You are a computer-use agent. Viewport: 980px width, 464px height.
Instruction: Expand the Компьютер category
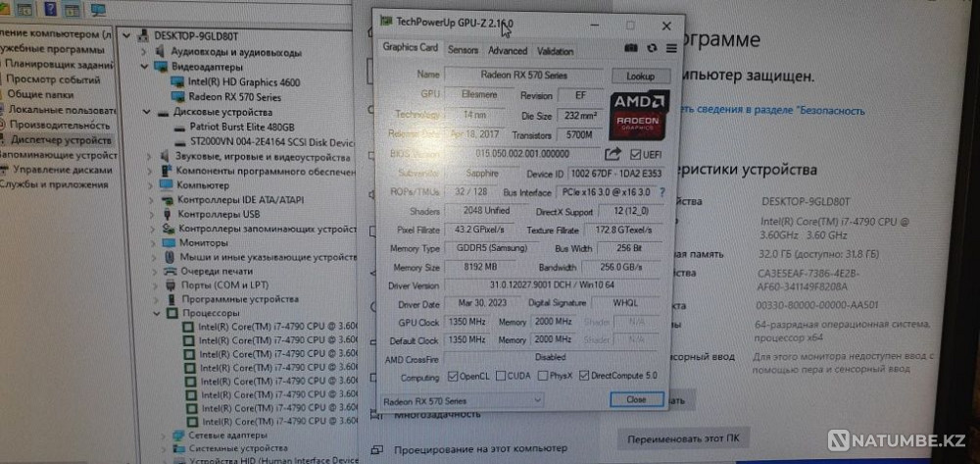point(150,185)
